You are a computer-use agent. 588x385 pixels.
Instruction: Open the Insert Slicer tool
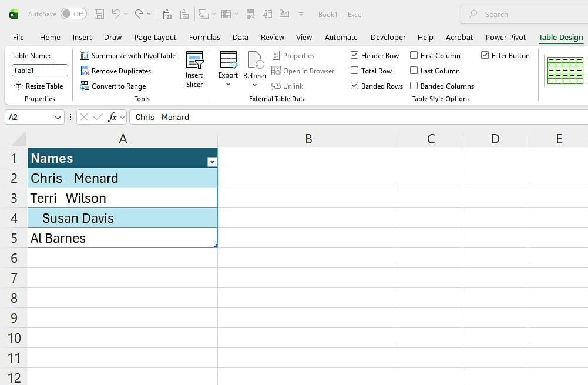point(194,69)
